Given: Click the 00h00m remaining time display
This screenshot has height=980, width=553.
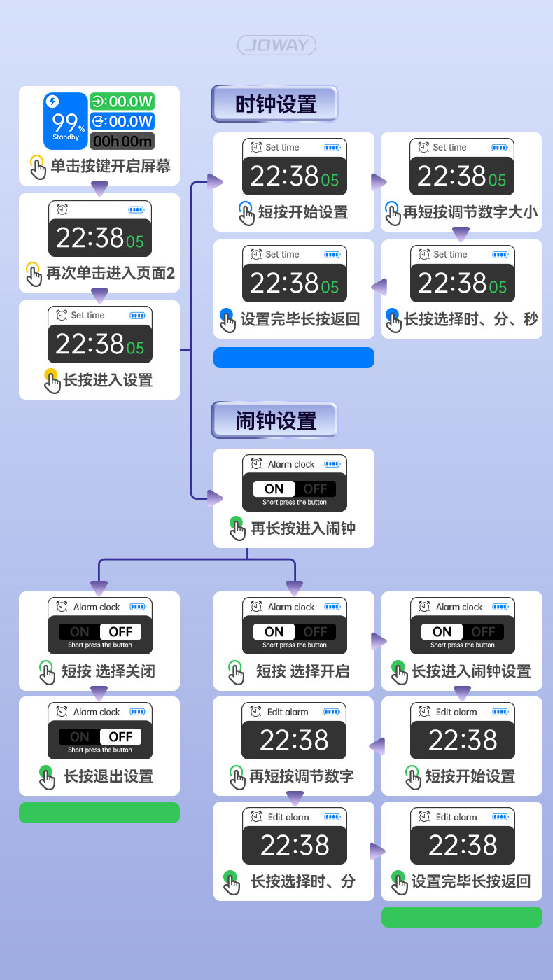Looking at the screenshot, I should pos(122,141).
